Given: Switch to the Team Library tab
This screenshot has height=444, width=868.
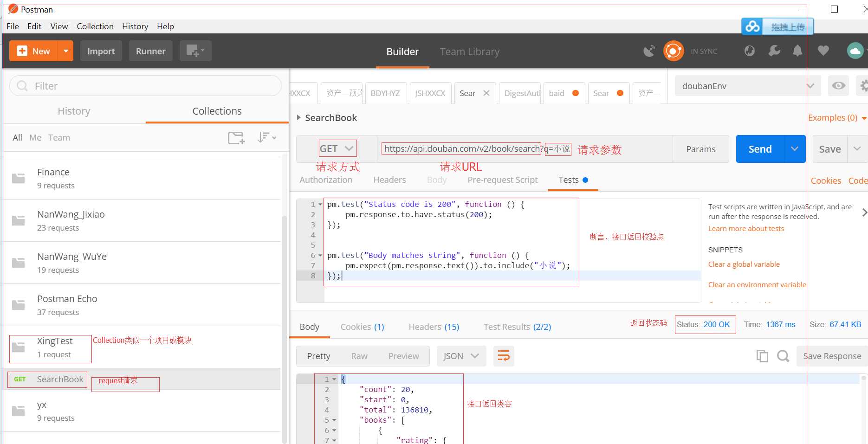Looking at the screenshot, I should pos(470,51).
